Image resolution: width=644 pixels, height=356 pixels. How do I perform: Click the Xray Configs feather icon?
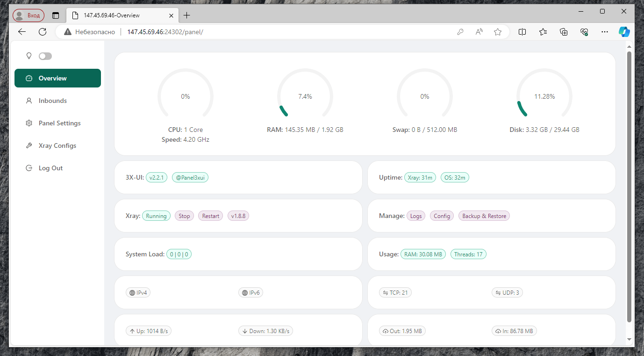(29, 145)
